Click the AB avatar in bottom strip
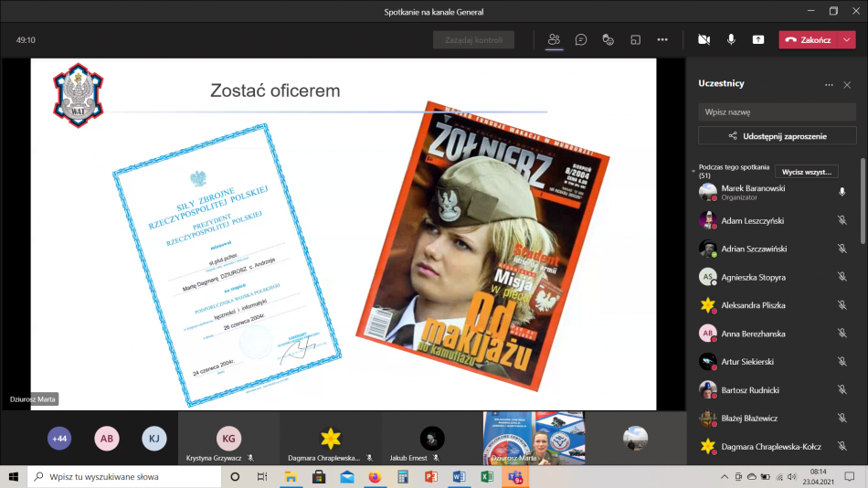 (x=107, y=439)
